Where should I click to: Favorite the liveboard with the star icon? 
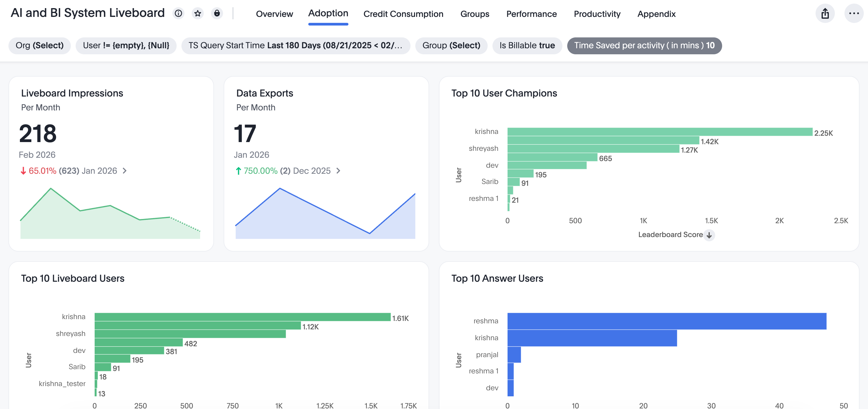pos(198,14)
